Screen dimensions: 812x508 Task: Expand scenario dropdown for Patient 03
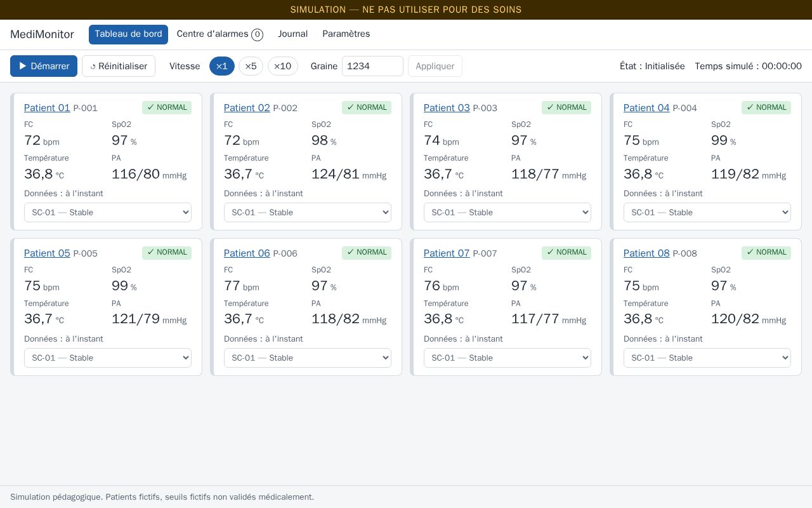[x=507, y=213]
